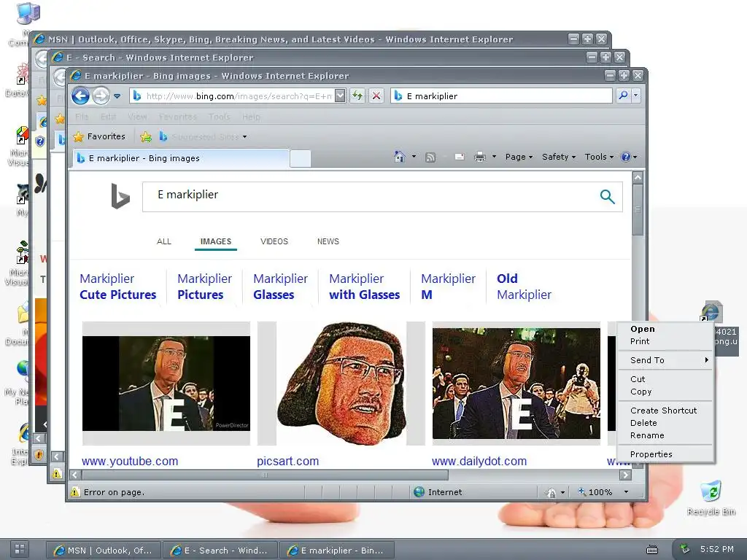Click the Error on page warning icon

(x=75, y=492)
